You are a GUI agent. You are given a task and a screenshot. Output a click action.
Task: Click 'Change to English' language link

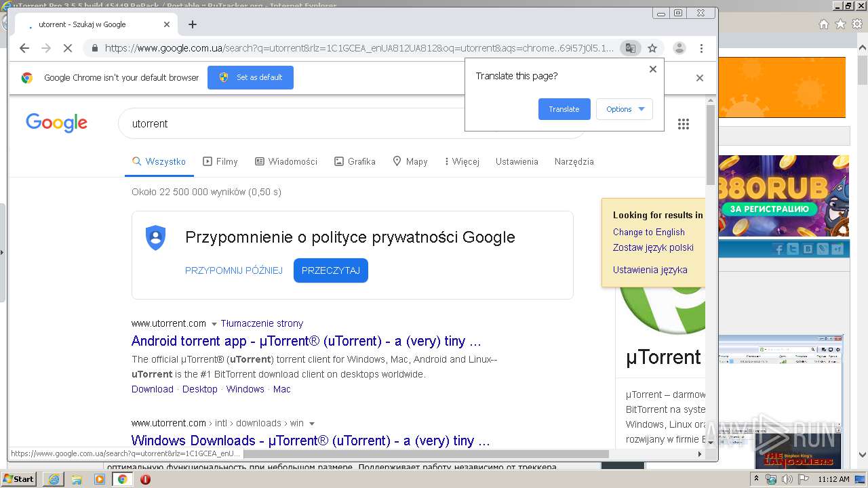tap(649, 232)
